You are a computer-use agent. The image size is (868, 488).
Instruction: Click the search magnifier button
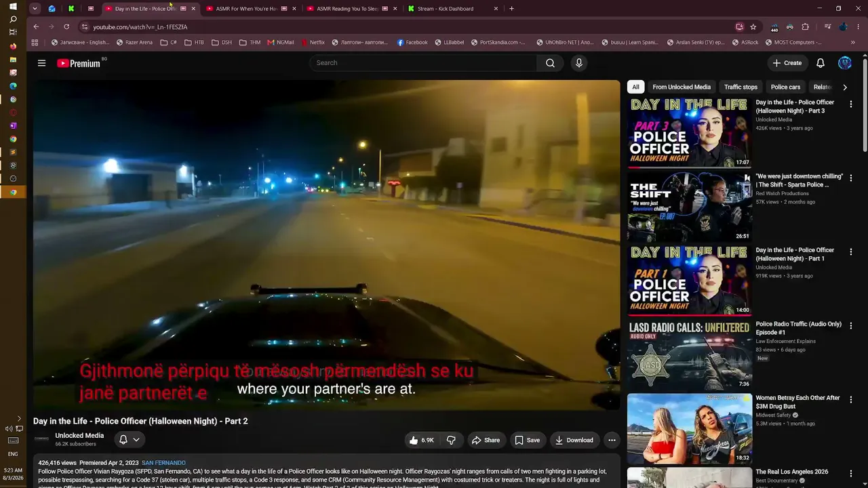pos(550,63)
